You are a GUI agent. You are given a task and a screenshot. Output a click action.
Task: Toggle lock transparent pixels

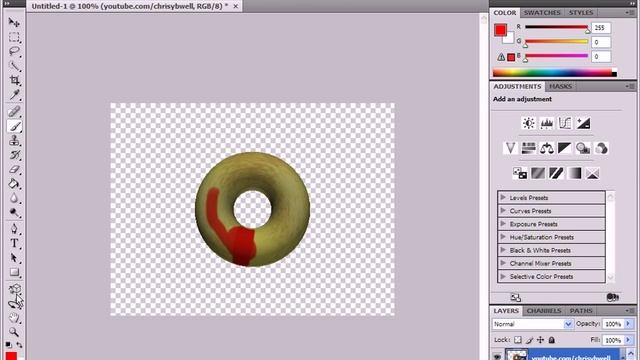pos(518,340)
